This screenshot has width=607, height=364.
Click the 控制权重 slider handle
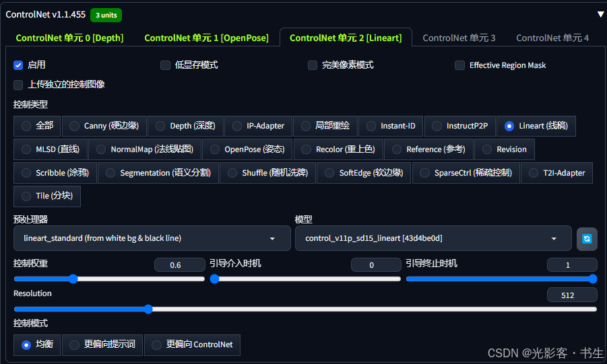(73, 279)
